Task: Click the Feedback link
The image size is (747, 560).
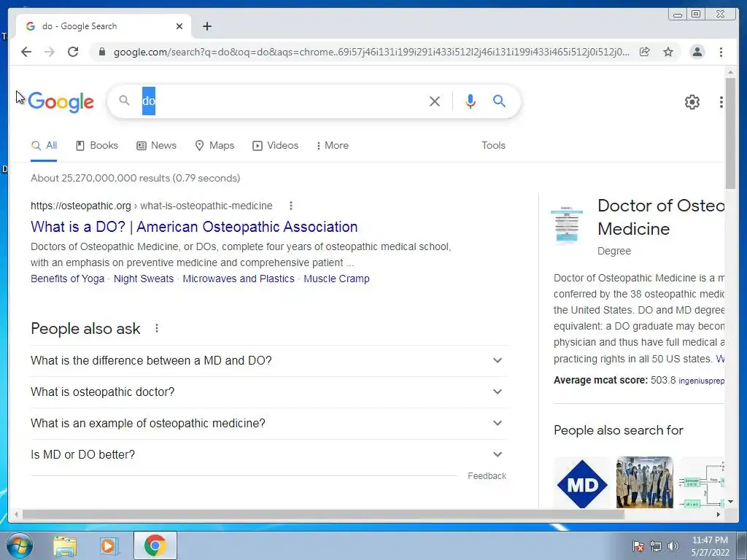Action: (487, 475)
